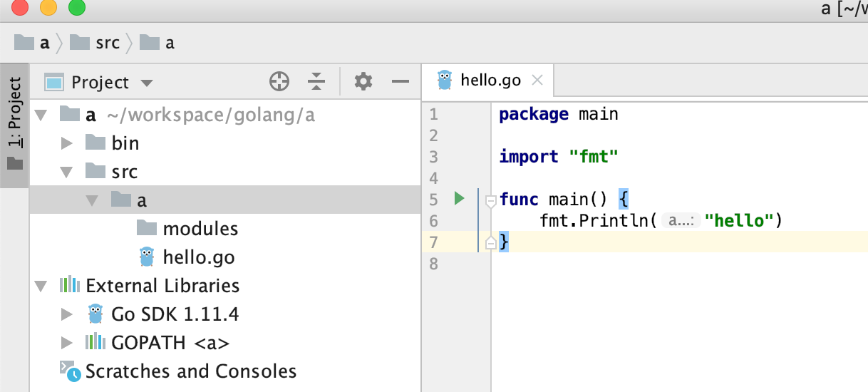Expand the bin folder
The image size is (868, 392).
[x=67, y=143]
